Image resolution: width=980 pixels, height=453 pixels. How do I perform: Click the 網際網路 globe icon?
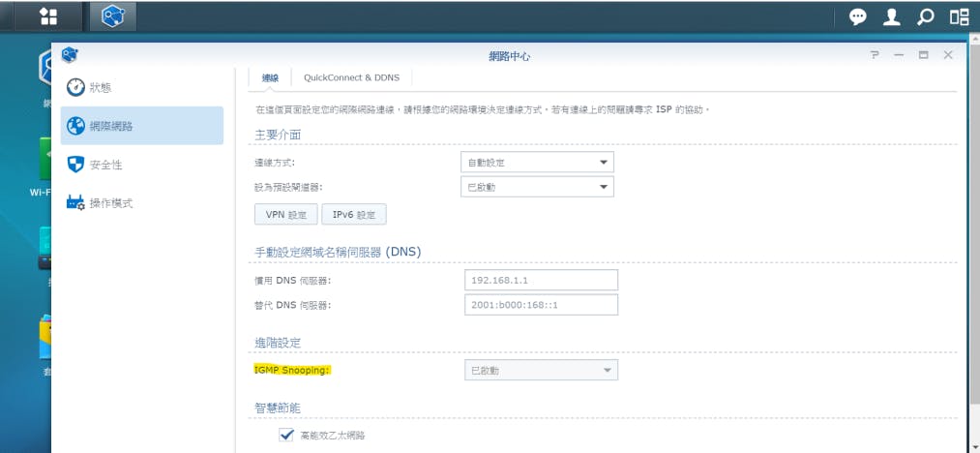(75, 126)
